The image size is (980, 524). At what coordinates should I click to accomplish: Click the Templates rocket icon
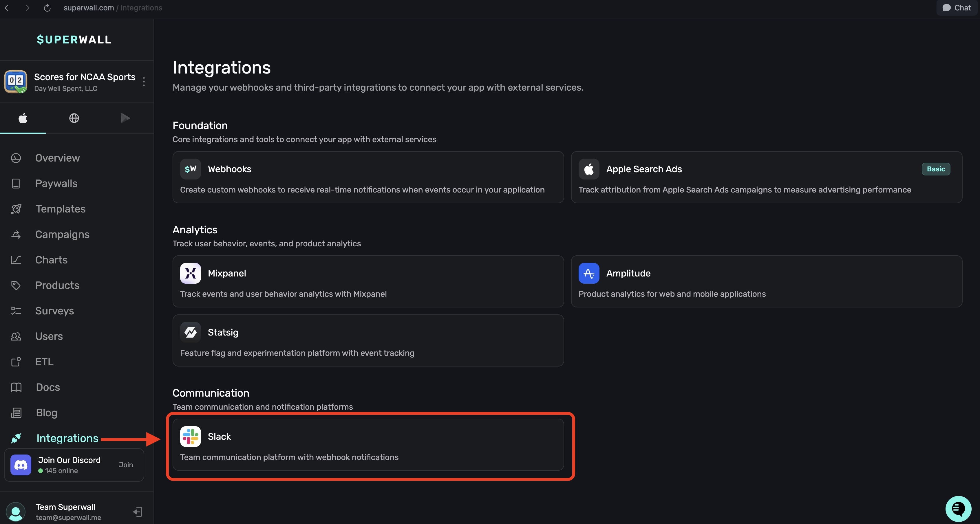pos(16,209)
